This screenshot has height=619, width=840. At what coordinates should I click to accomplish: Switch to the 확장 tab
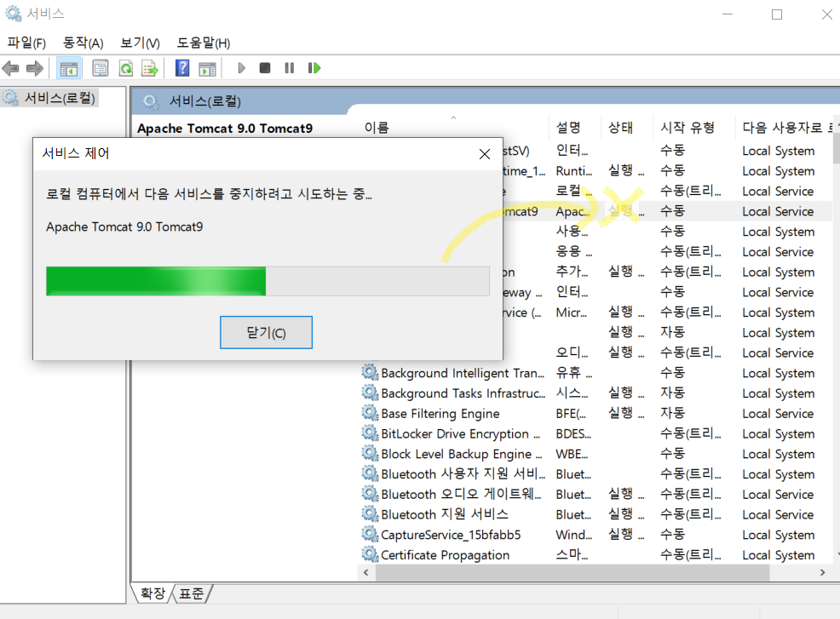(152, 593)
